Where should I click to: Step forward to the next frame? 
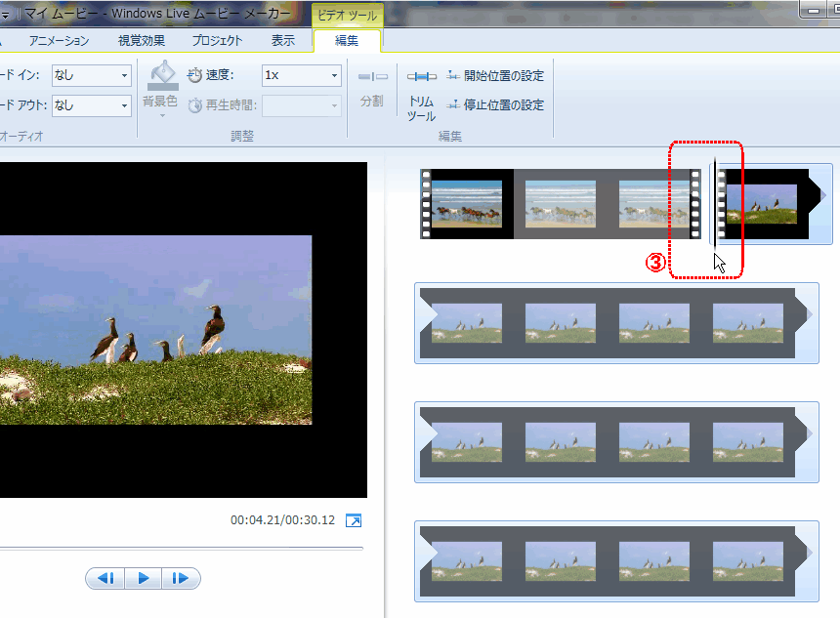pos(181,578)
